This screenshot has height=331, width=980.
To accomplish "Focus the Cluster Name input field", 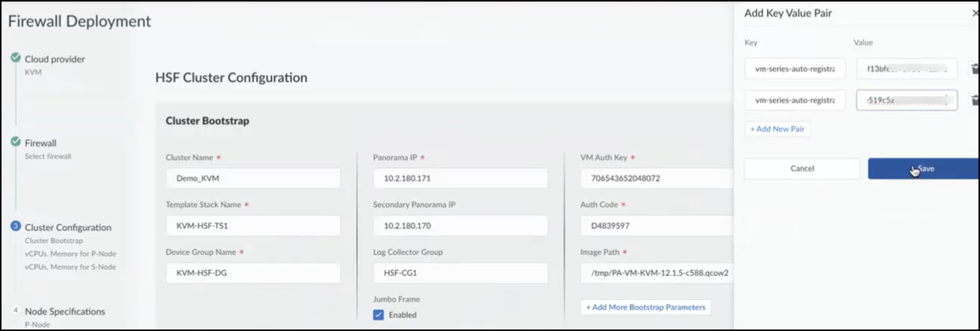I will (253, 178).
